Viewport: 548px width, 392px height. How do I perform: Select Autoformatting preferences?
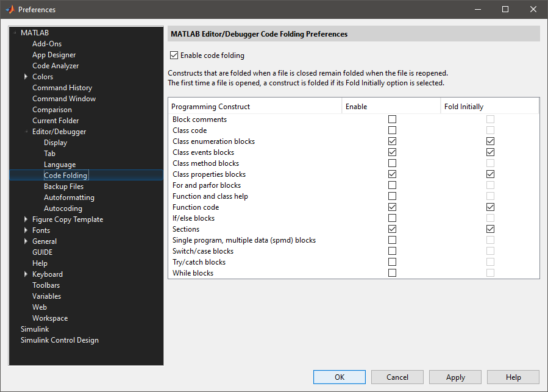[69, 198]
